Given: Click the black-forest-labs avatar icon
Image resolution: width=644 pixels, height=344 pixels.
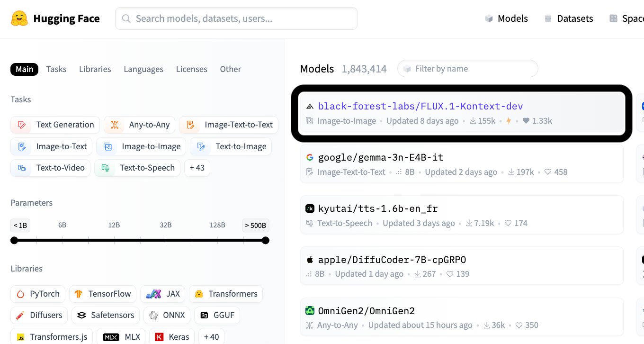Looking at the screenshot, I should (x=310, y=106).
